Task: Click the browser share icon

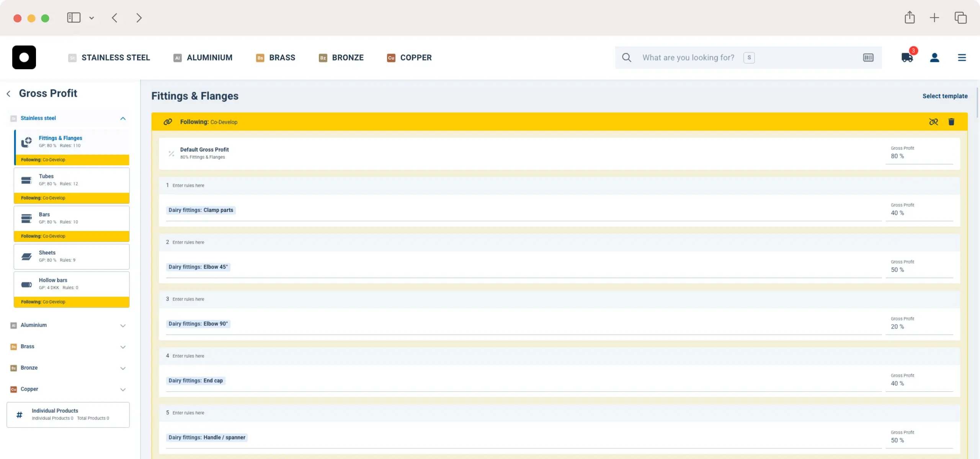Action: [910, 18]
